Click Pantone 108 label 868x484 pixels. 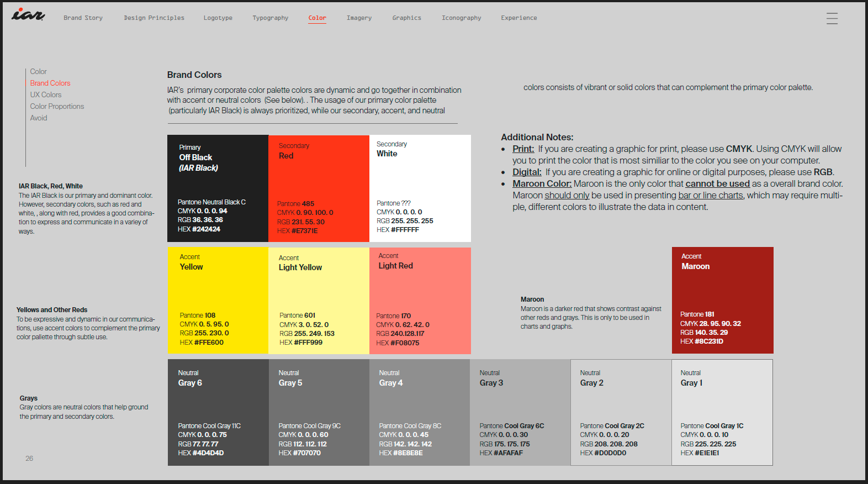pyautogui.click(x=197, y=315)
